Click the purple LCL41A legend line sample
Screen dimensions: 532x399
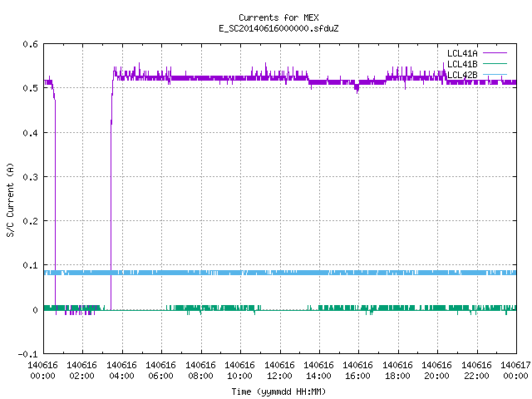[495, 53]
